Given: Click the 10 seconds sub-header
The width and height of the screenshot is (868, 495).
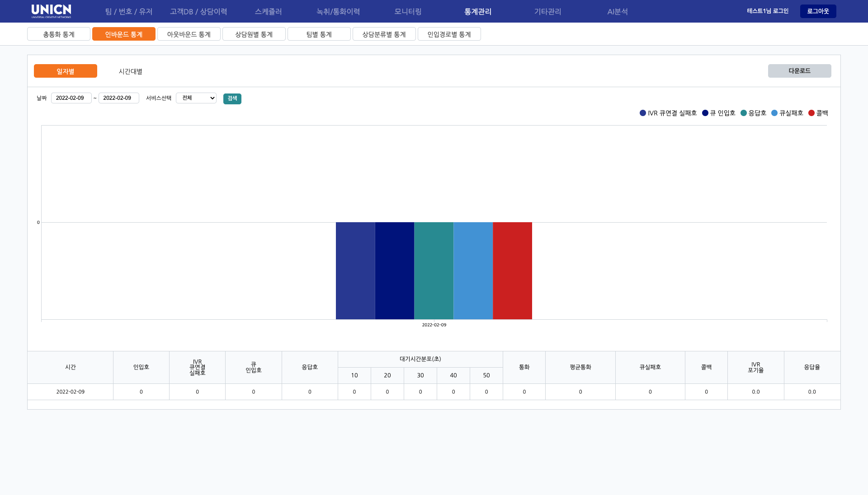Looking at the screenshot, I should pos(354,375).
